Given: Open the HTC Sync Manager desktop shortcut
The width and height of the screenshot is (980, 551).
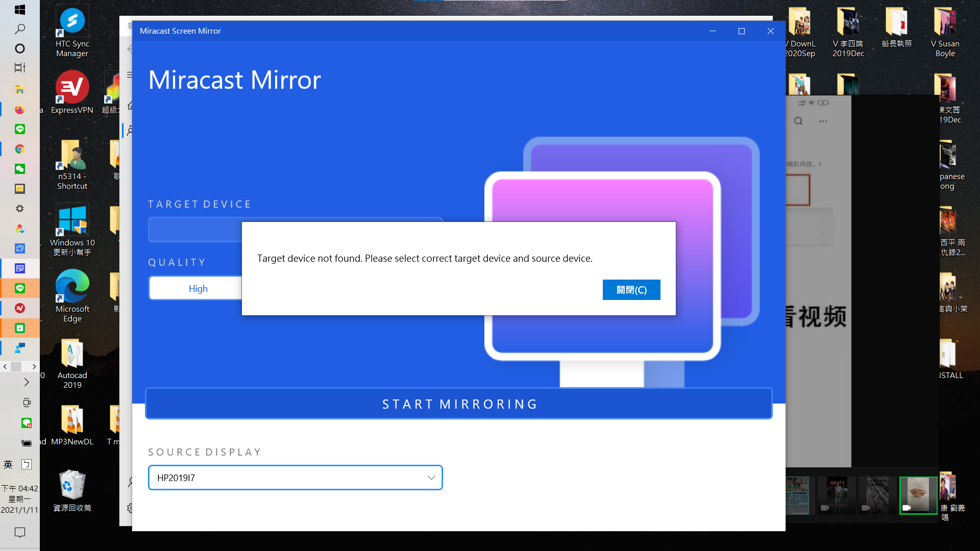Looking at the screenshot, I should pyautogui.click(x=72, y=32).
